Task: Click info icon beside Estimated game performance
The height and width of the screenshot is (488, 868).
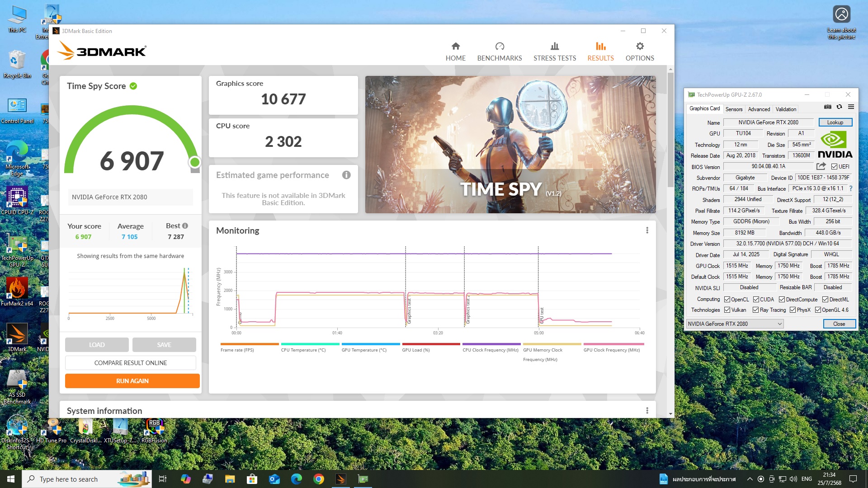Action: [346, 175]
